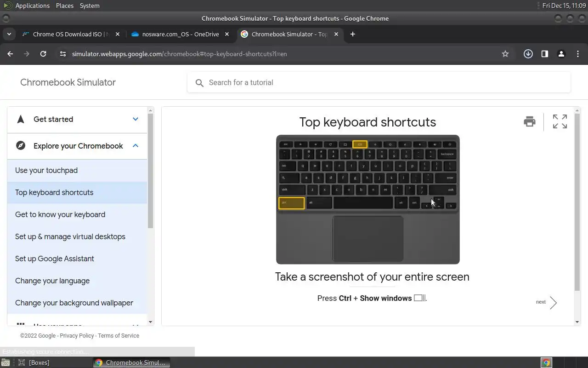Image resolution: width=588 pixels, height=368 pixels.
Task: Open the System menu
Action: tap(90, 6)
